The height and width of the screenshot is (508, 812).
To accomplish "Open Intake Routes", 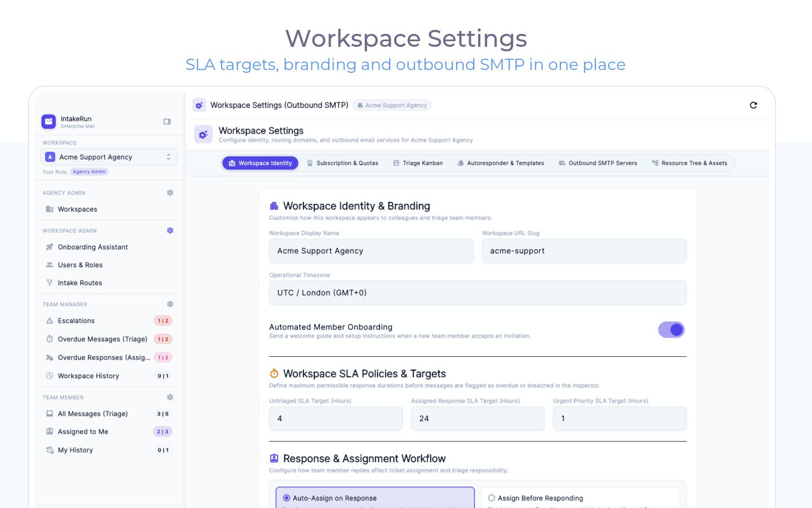I will pos(109,283).
